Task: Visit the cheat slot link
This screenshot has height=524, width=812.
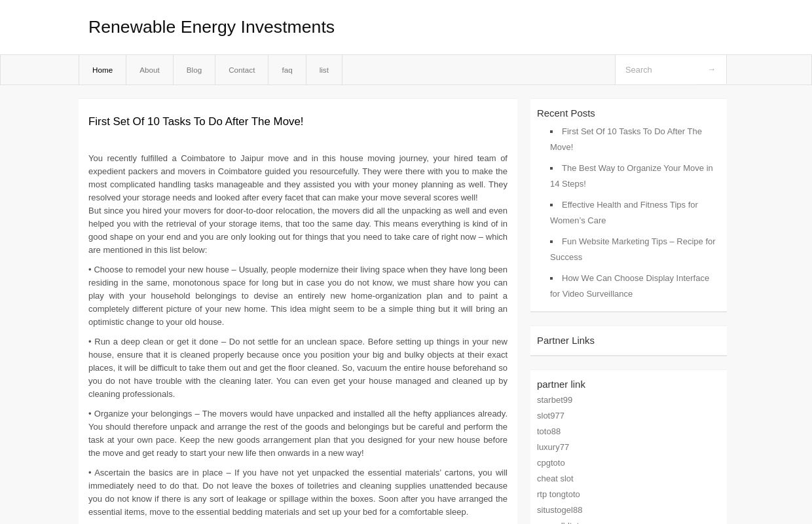Action: coord(555,478)
